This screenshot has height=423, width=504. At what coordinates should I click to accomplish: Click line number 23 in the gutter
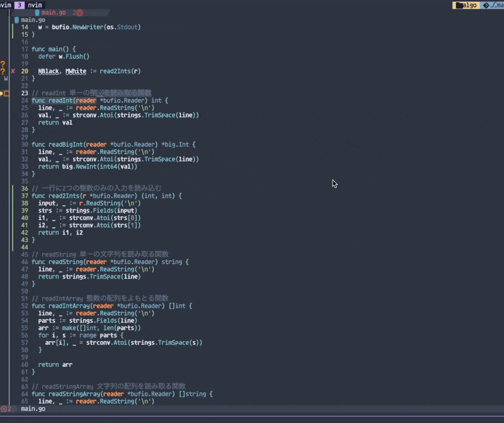[x=25, y=93]
